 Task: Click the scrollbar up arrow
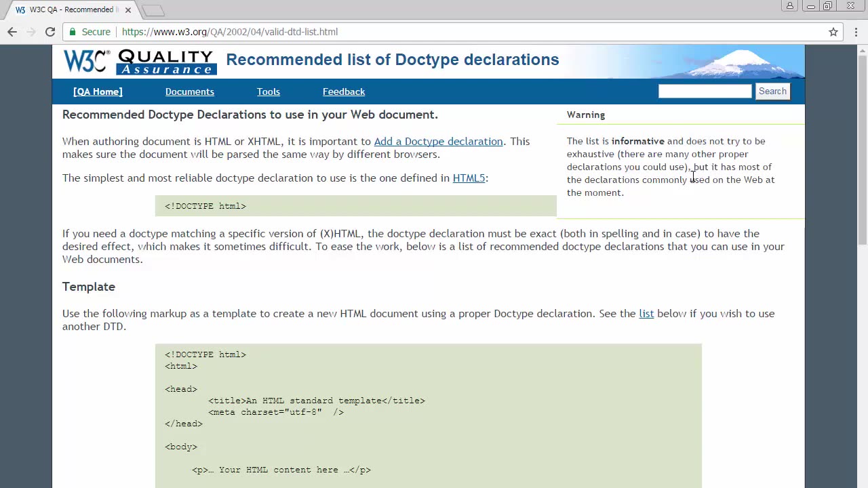(863, 50)
